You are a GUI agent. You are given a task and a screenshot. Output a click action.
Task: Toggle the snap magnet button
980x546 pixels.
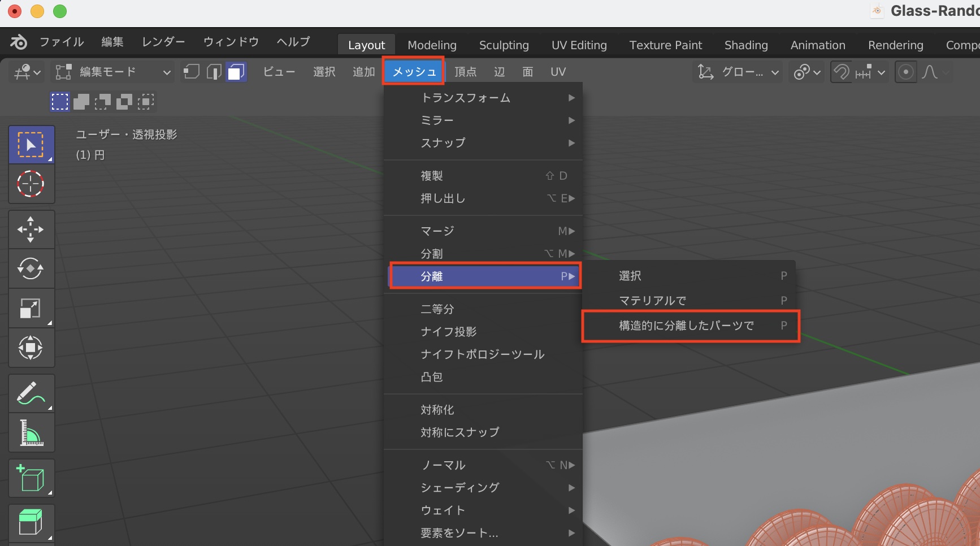pyautogui.click(x=842, y=72)
